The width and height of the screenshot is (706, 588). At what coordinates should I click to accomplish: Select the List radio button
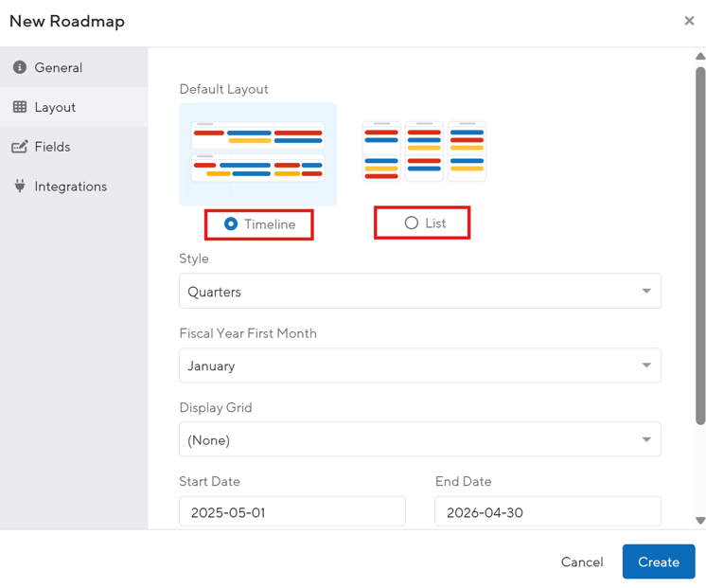click(x=411, y=223)
